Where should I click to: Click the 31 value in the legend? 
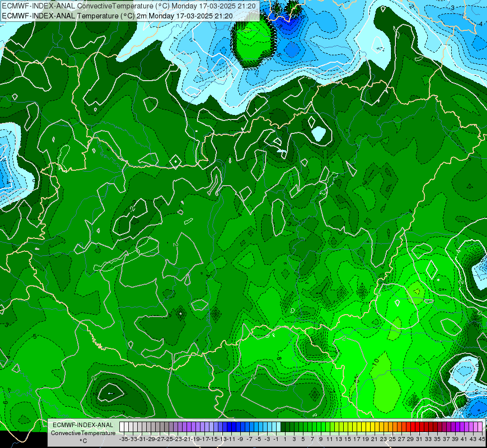(420, 439)
